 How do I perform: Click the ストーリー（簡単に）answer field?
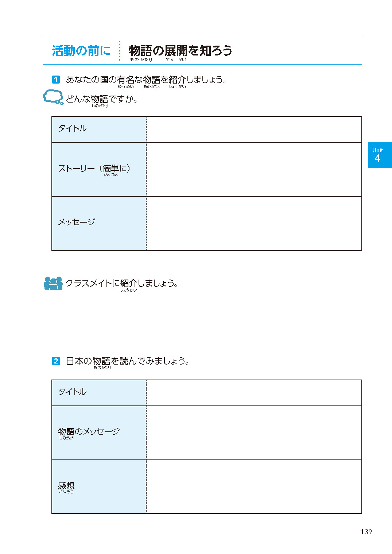click(254, 169)
